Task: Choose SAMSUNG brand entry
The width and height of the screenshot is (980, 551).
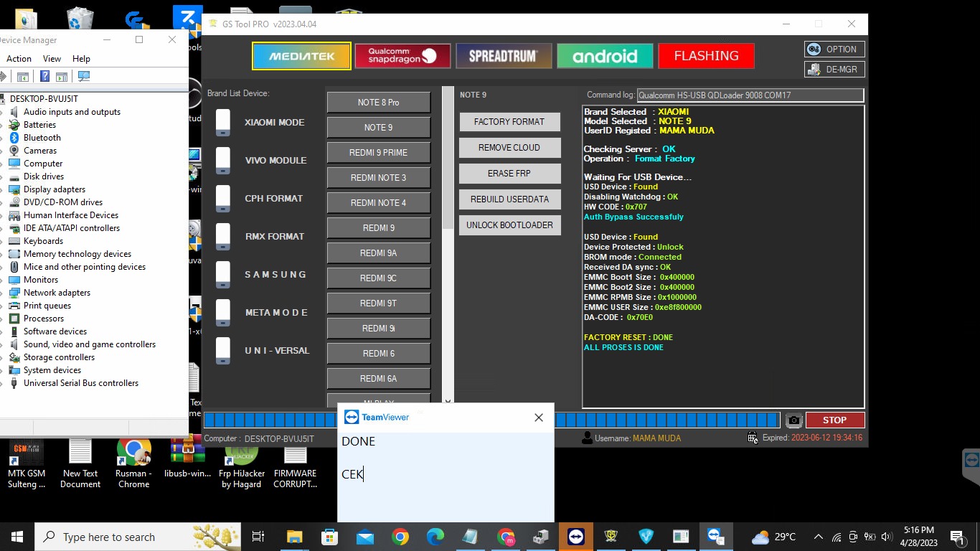Action: pyautogui.click(x=275, y=275)
